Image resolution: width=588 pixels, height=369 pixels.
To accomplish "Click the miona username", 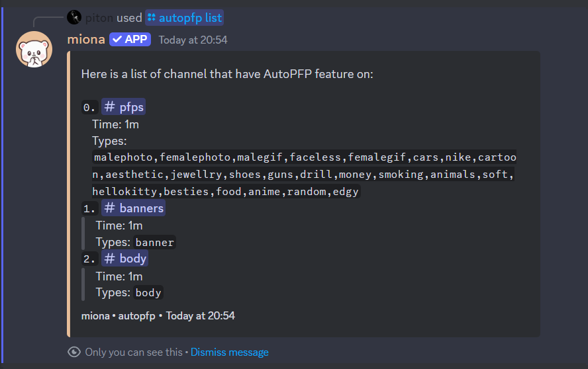I will (x=86, y=39).
